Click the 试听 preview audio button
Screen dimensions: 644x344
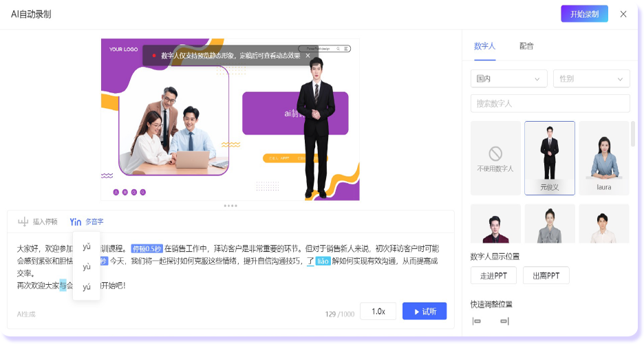(424, 311)
